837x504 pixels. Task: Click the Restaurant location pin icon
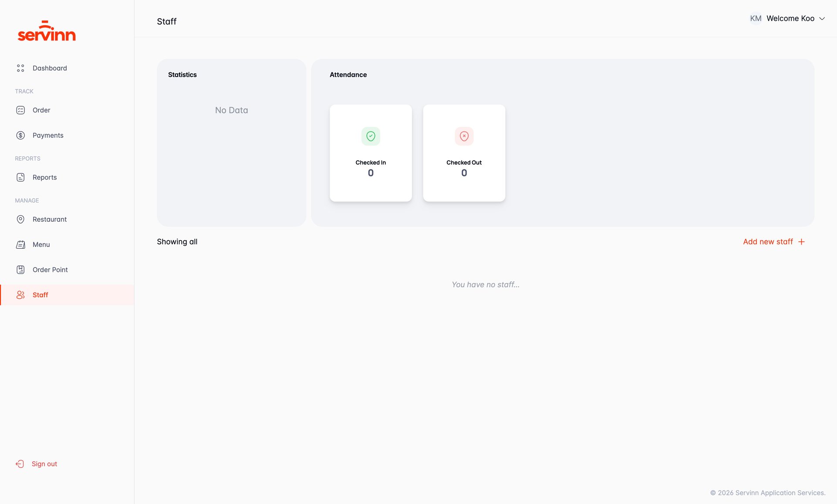click(x=20, y=219)
